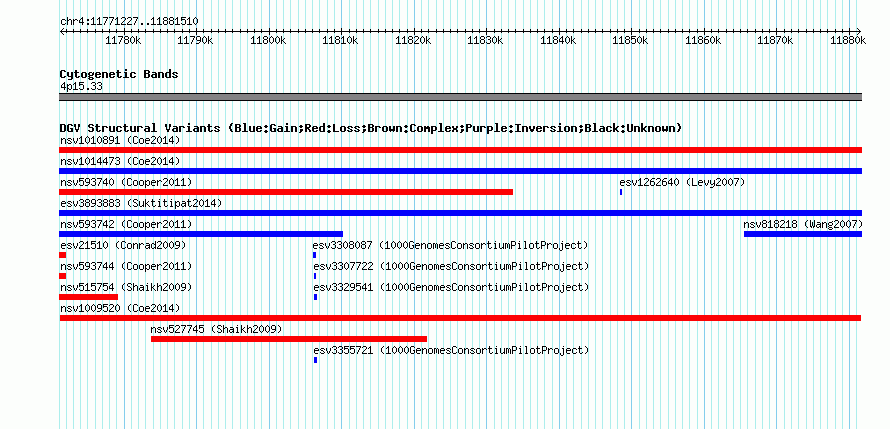Open the nsv1010891 (Coe2014) label
This screenshot has width=890, height=429.
[x=120, y=140]
